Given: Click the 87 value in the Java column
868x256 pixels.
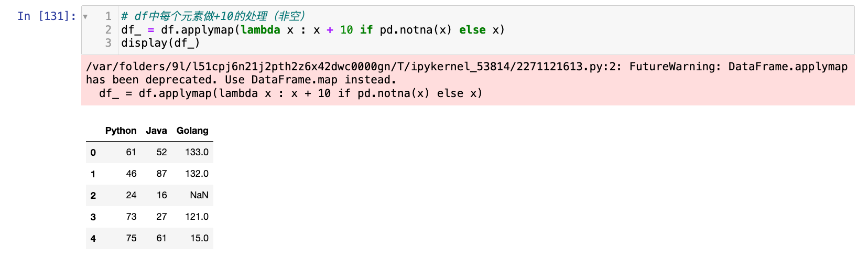Looking at the screenshot, I should 161,174.
